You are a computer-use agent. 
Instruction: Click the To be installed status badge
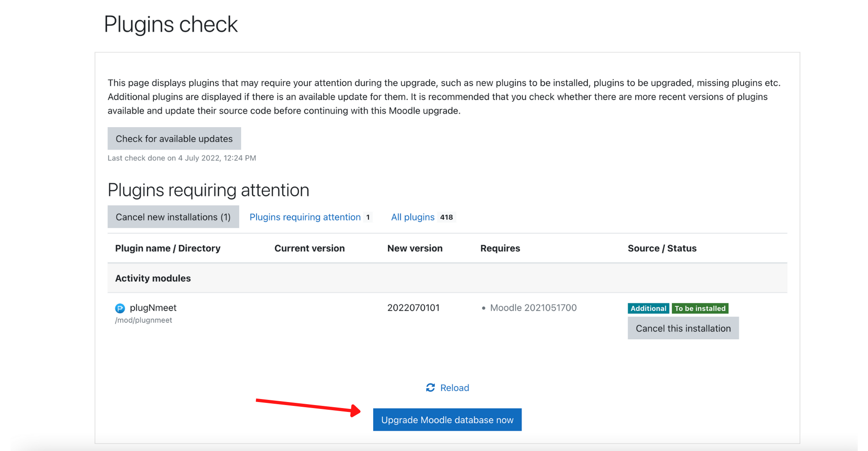[x=700, y=308]
